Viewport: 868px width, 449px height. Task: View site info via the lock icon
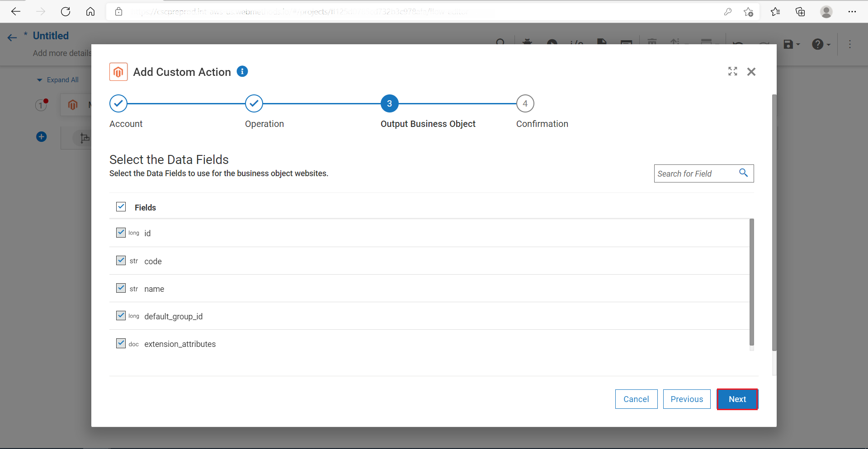tap(118, 12)
